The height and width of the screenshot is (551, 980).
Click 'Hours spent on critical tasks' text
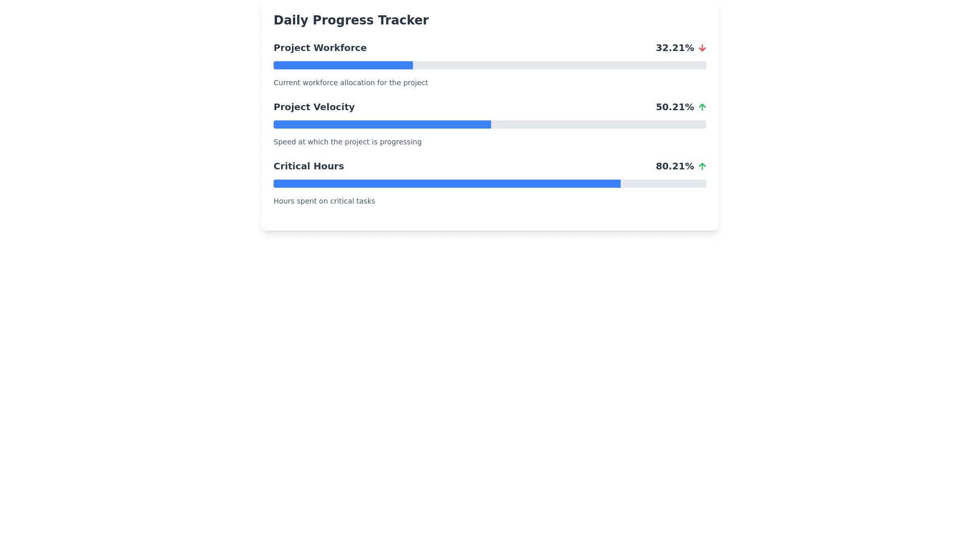click(324, 201)
